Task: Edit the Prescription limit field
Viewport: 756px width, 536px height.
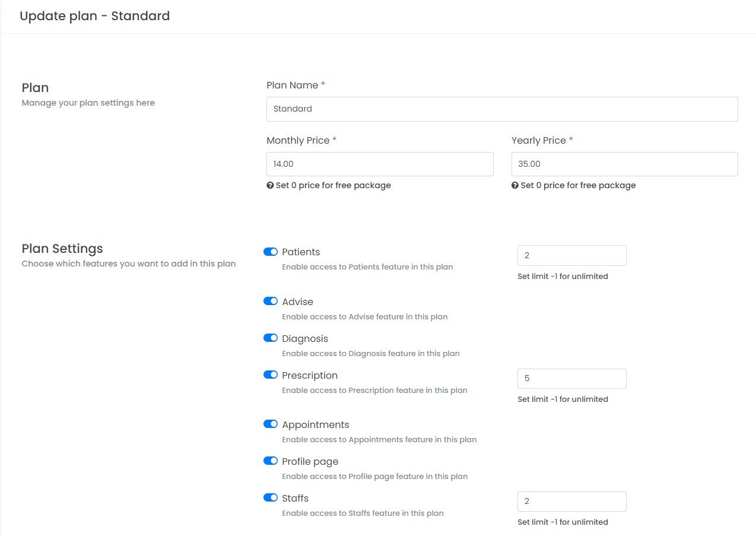Action: [x=571, y=379]
